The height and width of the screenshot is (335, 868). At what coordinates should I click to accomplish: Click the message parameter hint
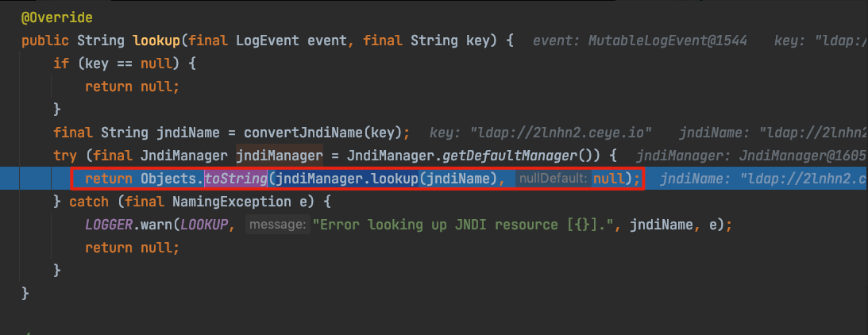pos(277,225)
